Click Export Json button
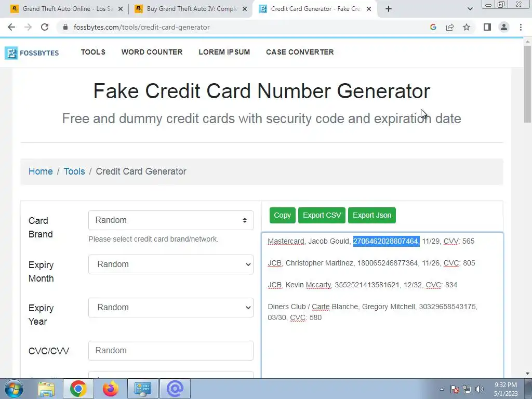 point(372,216)
